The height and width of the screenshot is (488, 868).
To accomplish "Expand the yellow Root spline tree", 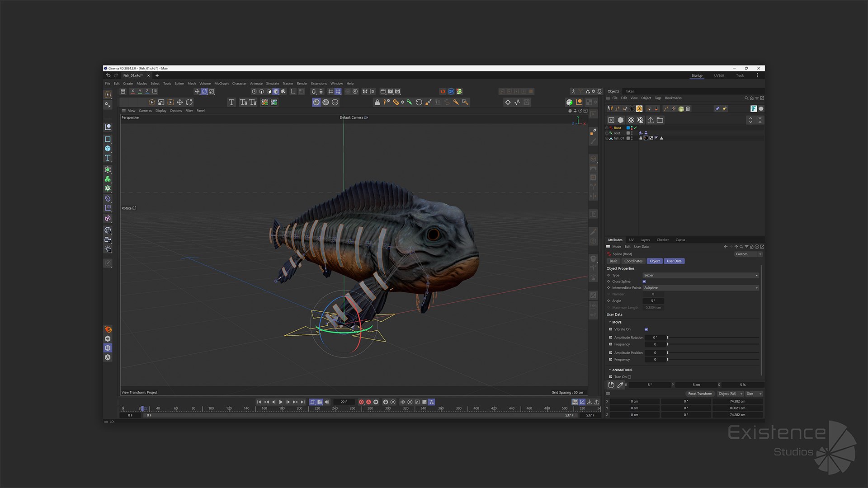I will (607, 128).
